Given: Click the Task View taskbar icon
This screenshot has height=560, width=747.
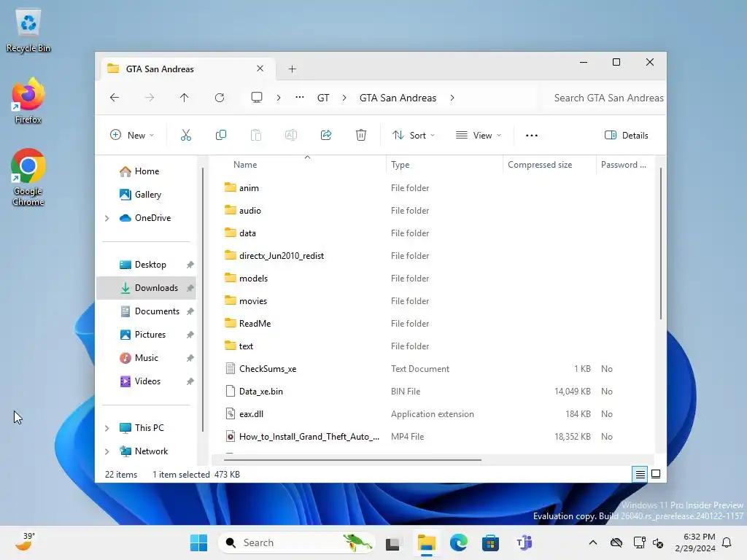Looking at the screenshot, I should pos(392,542).
